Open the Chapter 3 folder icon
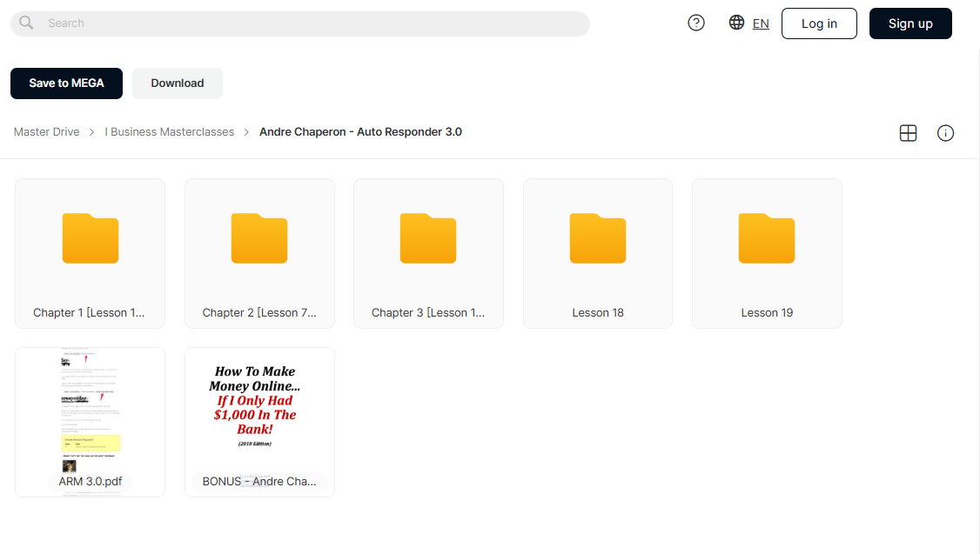This screenshot has height=554, width=980. (428, 238)
